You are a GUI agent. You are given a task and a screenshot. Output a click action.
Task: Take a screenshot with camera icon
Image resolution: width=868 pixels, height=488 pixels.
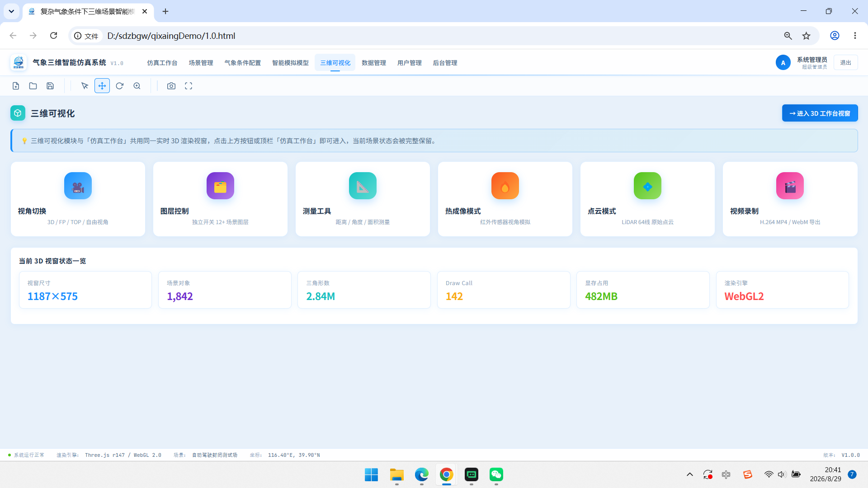click(171, 86)
